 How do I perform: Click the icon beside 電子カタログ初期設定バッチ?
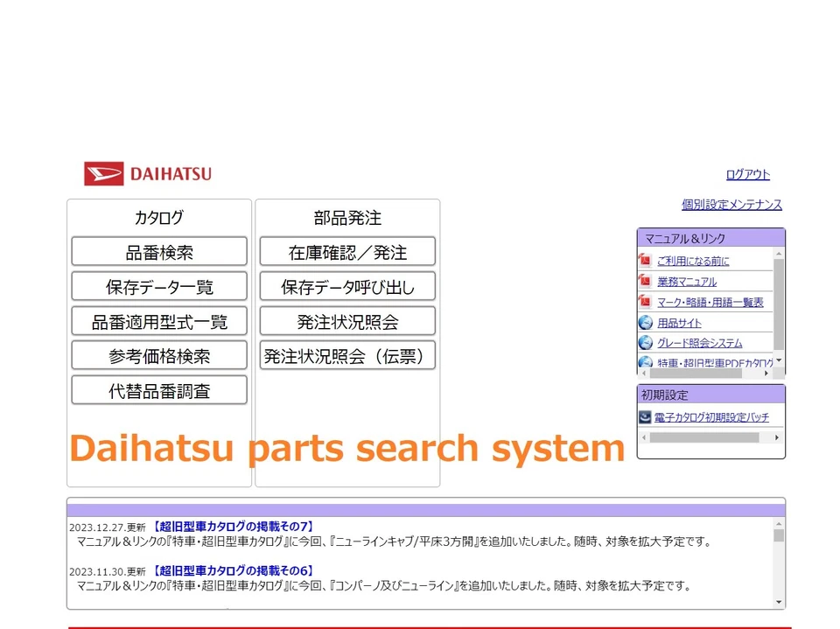[646, 417]
